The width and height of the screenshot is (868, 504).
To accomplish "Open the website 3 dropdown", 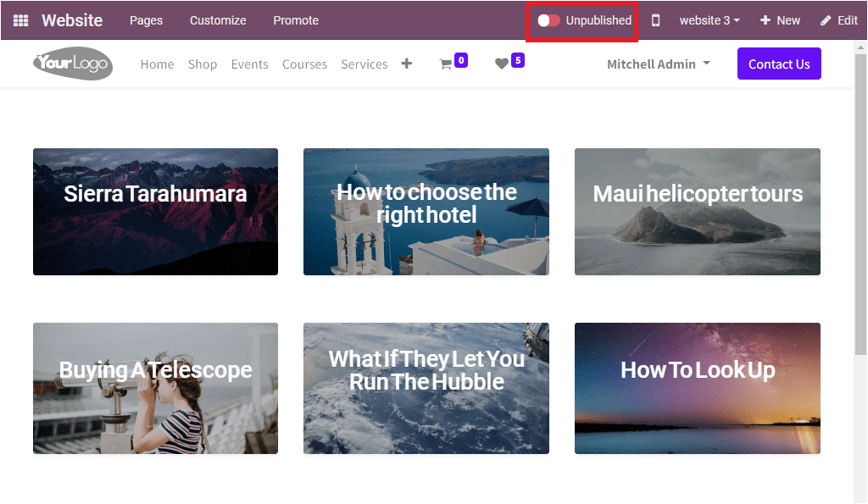I will (x=709, y=19).
